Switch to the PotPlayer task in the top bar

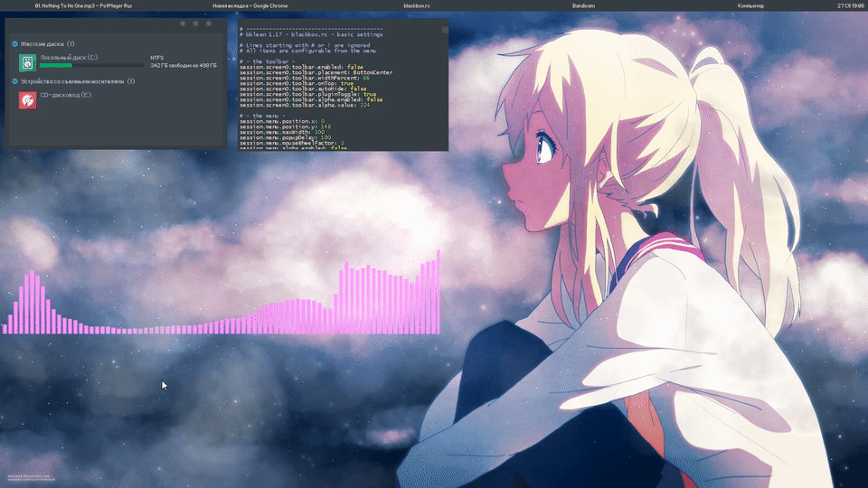click(x=83, y=5)
